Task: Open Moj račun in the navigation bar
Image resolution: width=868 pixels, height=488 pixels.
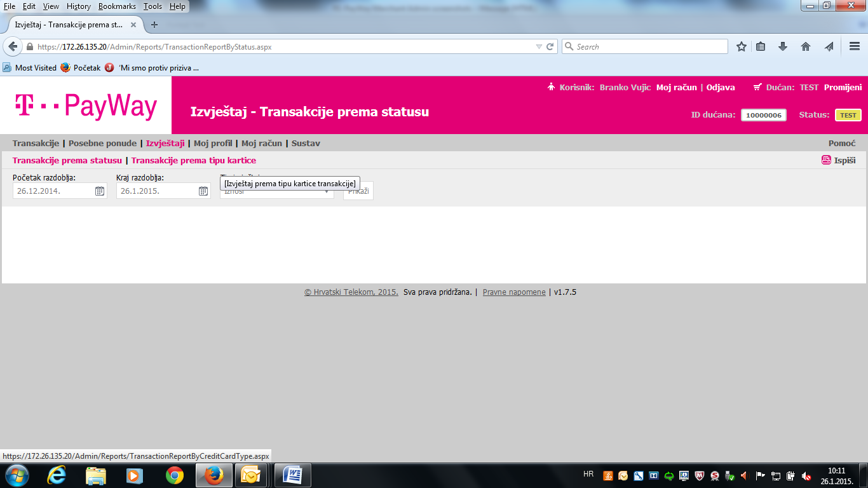Action: click(262, 143)
